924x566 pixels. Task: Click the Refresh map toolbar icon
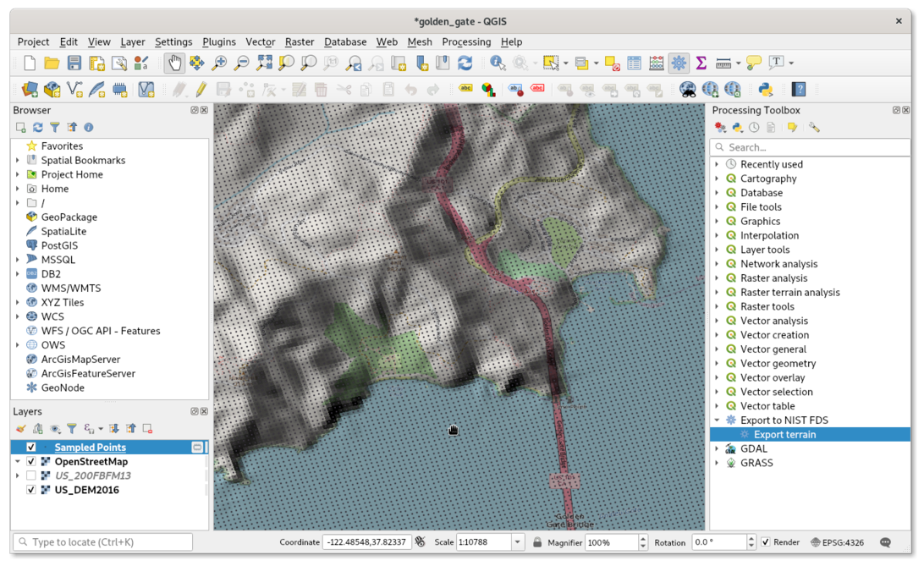coord(465,63)
